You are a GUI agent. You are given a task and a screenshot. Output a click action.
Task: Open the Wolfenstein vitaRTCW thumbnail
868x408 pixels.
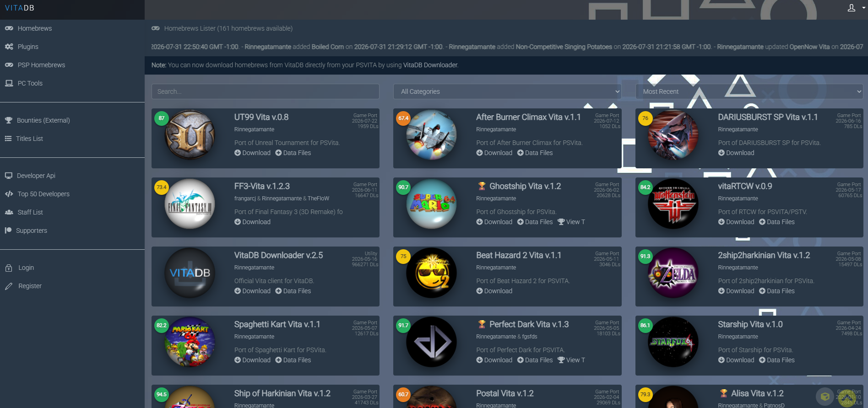coord(673,204)
